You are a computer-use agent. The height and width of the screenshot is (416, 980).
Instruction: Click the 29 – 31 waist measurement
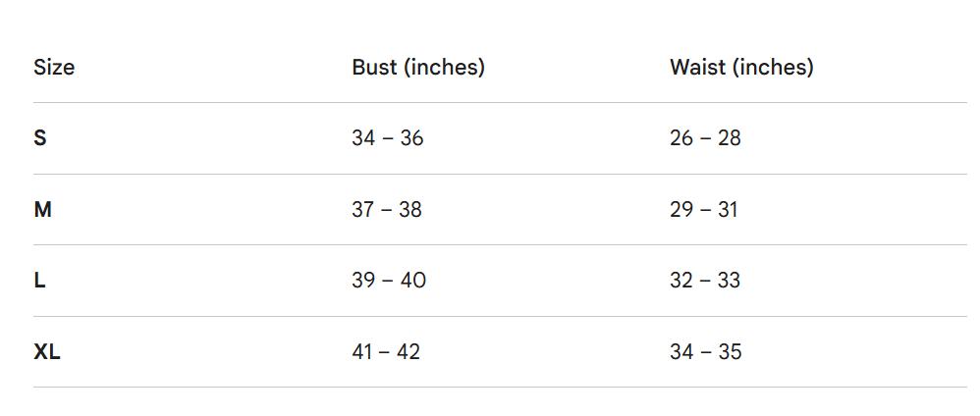pos(703,209)
